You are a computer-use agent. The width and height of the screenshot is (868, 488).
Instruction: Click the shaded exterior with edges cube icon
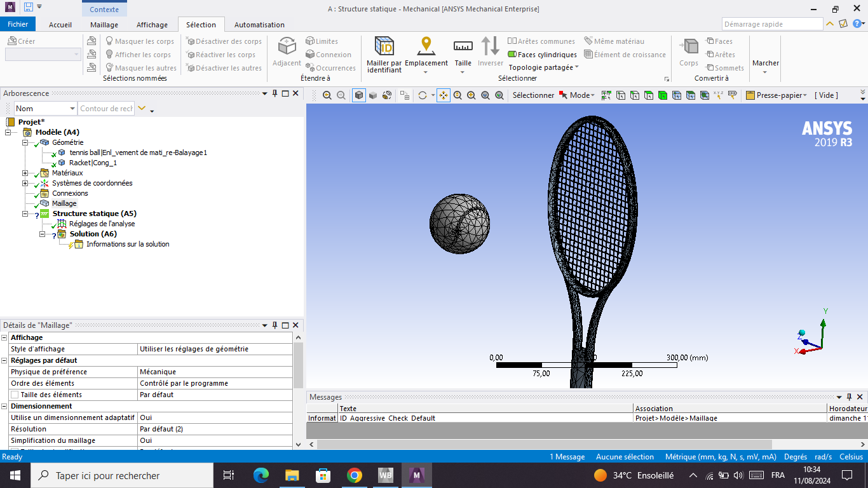[359, 95]
